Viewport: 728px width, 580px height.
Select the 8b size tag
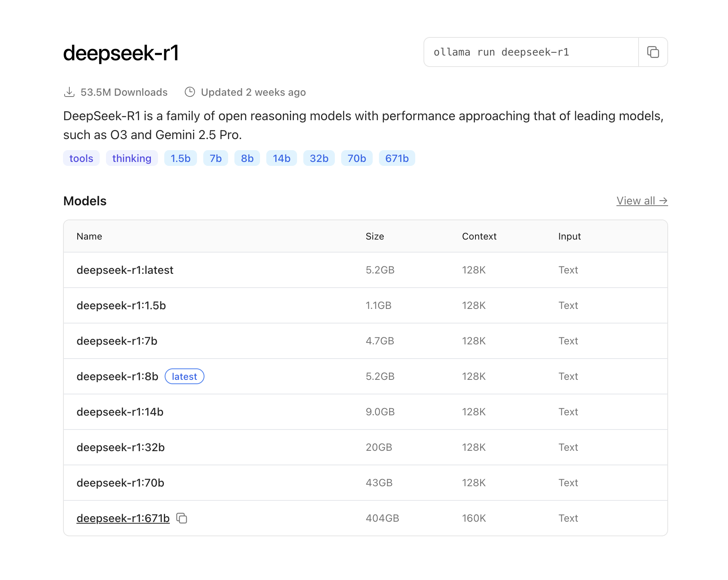[247, 158]
